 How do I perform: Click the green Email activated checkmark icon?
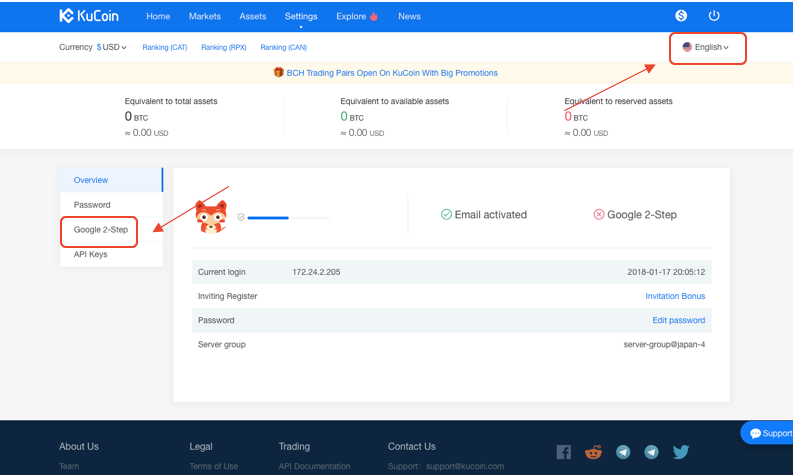(446, 215)
